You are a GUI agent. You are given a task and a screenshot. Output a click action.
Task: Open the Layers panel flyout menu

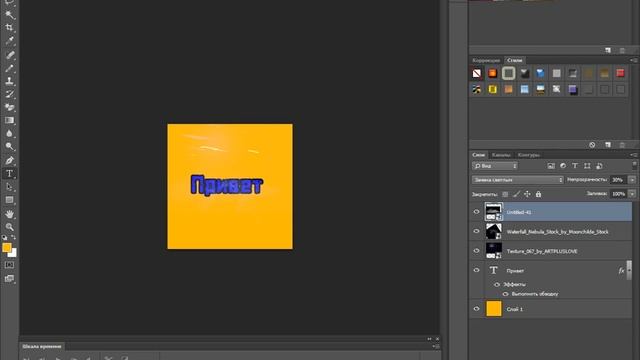(x=633, y=155)
